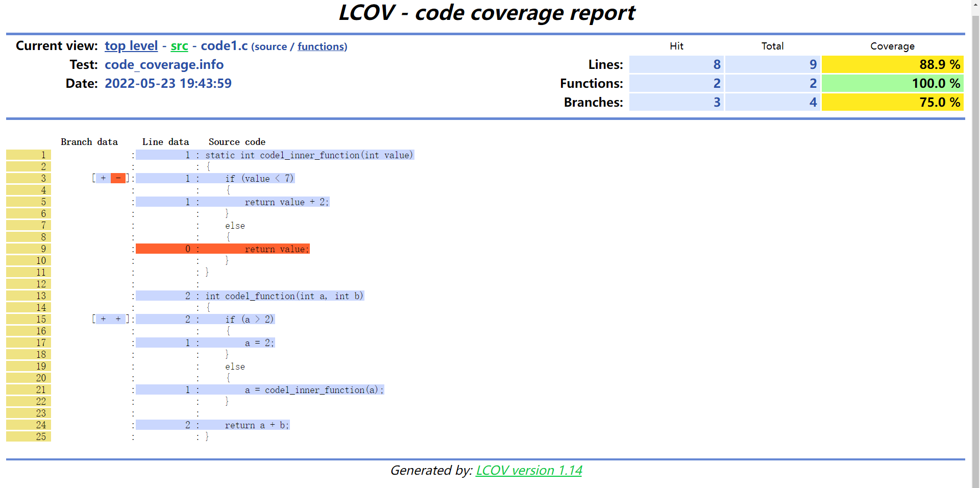This screenshot has height=488, width=980.
Task: Click plus branch marker on line 3
Action: coord(104,178)
